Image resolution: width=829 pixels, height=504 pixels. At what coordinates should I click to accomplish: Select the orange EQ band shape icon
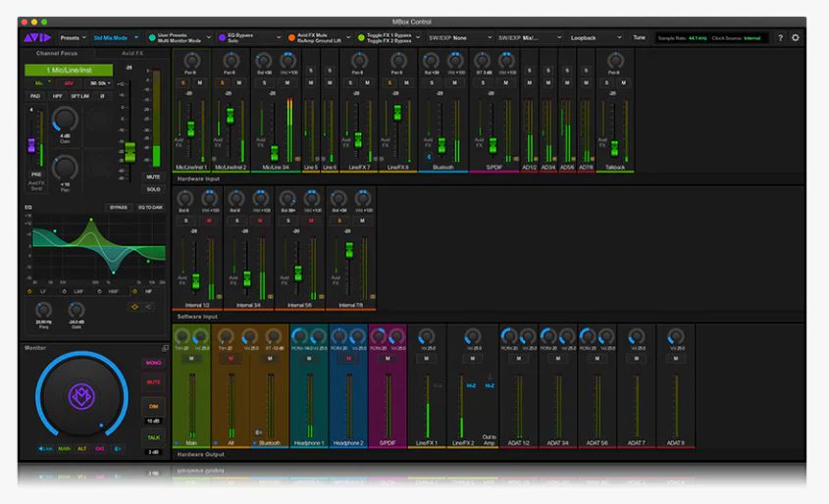pos(134,307)
